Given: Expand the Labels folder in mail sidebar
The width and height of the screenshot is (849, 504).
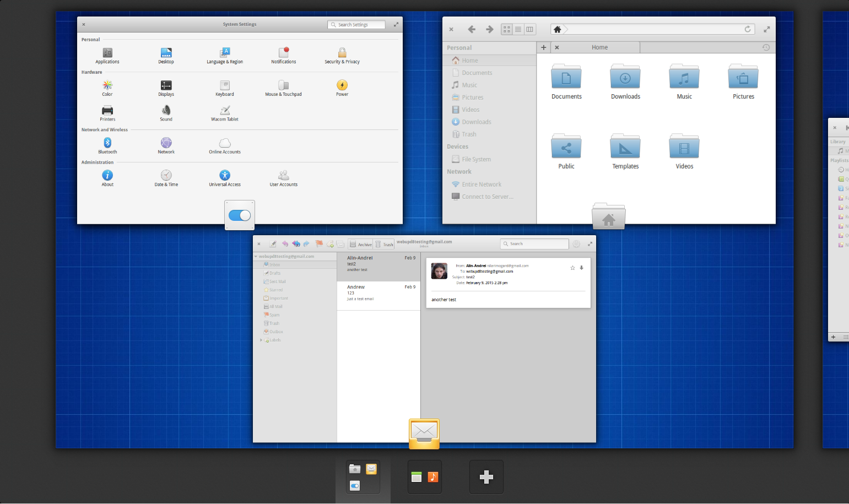Looking at the screenshot, I should pos(261,340).
